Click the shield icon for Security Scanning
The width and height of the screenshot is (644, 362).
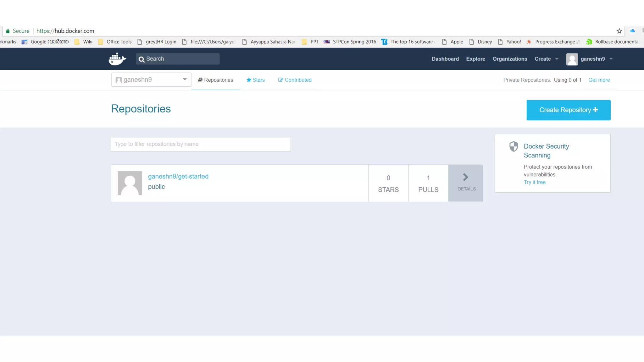pos(514,146)
